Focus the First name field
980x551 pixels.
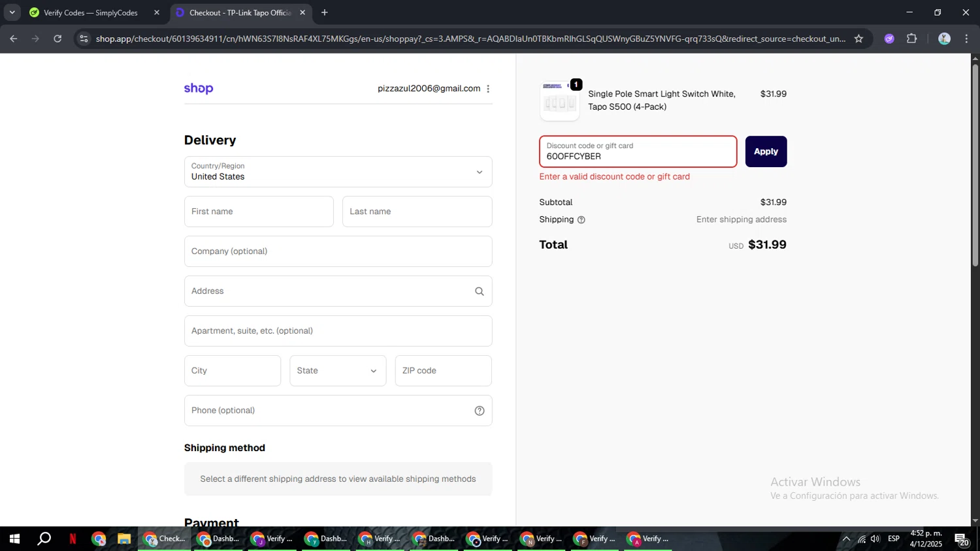259,212
